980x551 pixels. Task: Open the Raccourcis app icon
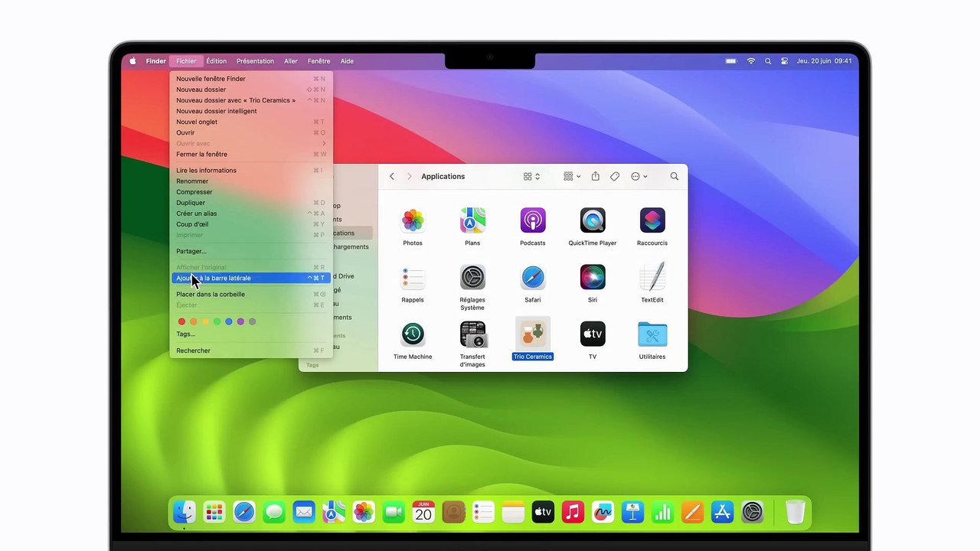click(652, 220)
